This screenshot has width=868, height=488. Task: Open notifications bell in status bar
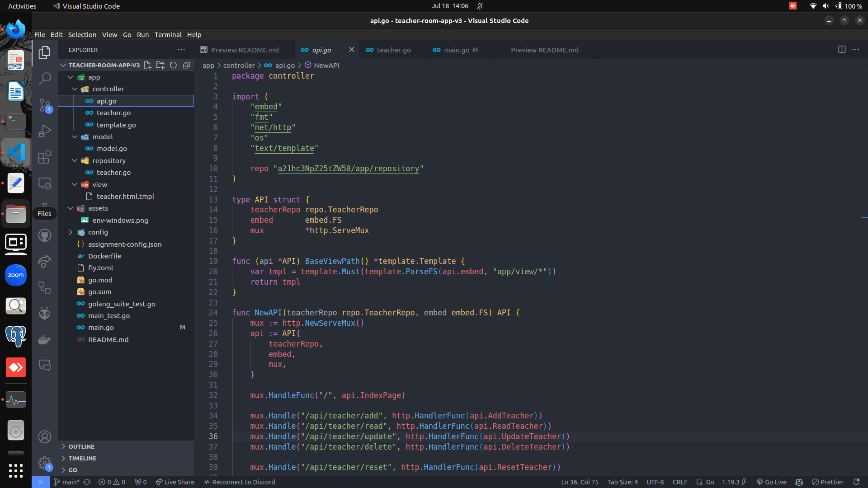856,482
